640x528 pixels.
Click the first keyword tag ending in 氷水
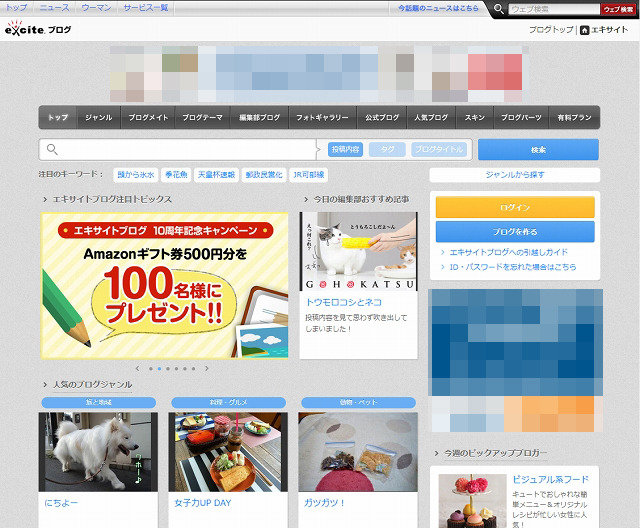tap(136, 175)
